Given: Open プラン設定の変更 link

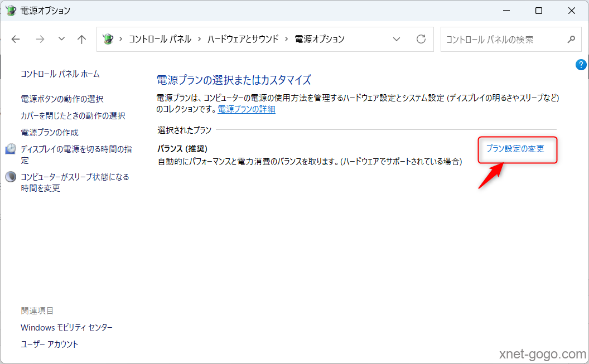Looking at the screenshot, I should pos(515,149).
